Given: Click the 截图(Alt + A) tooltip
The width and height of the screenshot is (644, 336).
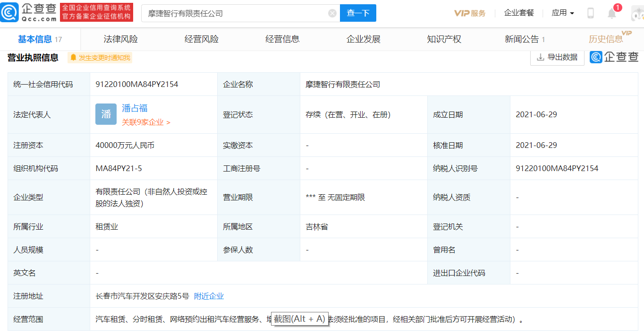Looking at the screenshot, I should pos(300,319).
